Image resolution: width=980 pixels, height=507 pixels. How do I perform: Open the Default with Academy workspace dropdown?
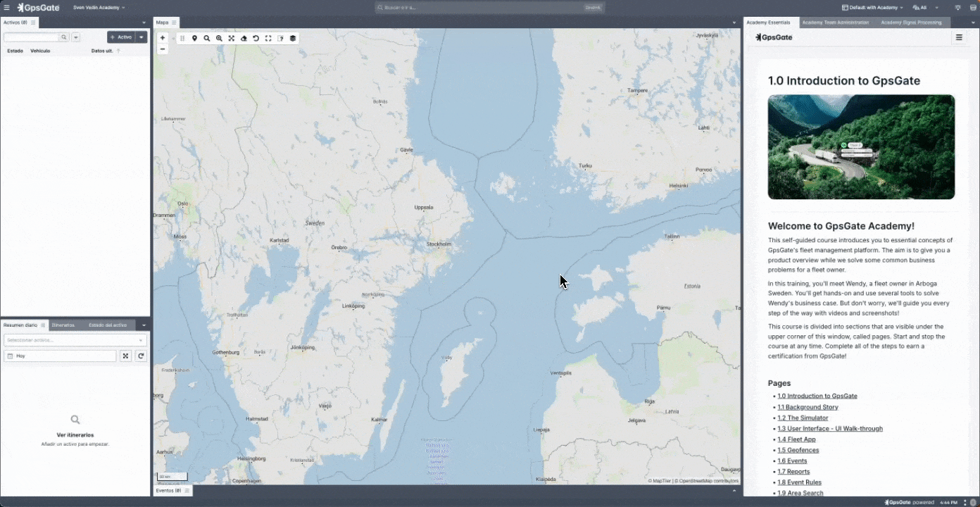873,8
